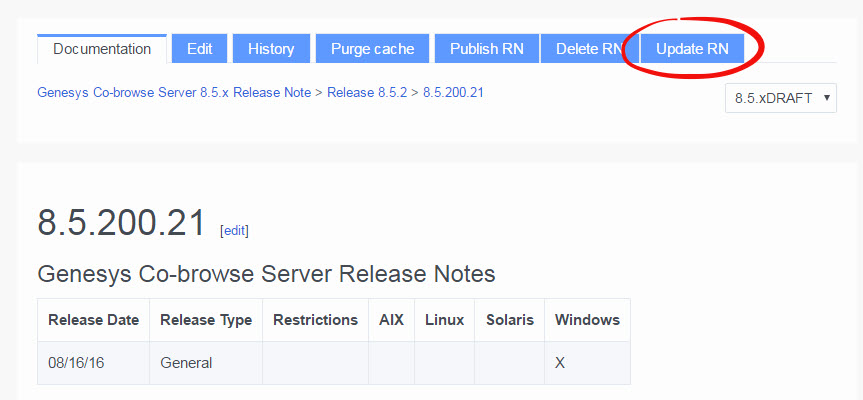
Task: Select the large 8.5.200.21 page heading
Action: coord(121,223)
